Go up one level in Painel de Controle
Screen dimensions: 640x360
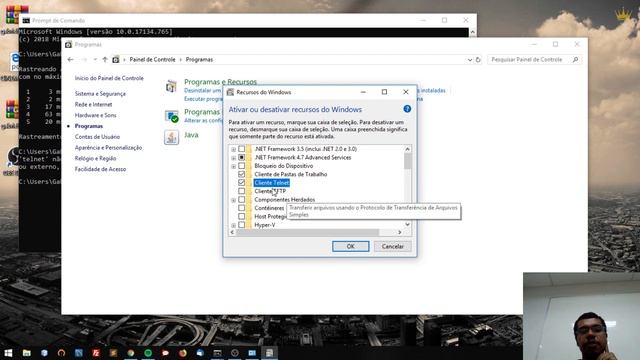coord(105,60)
